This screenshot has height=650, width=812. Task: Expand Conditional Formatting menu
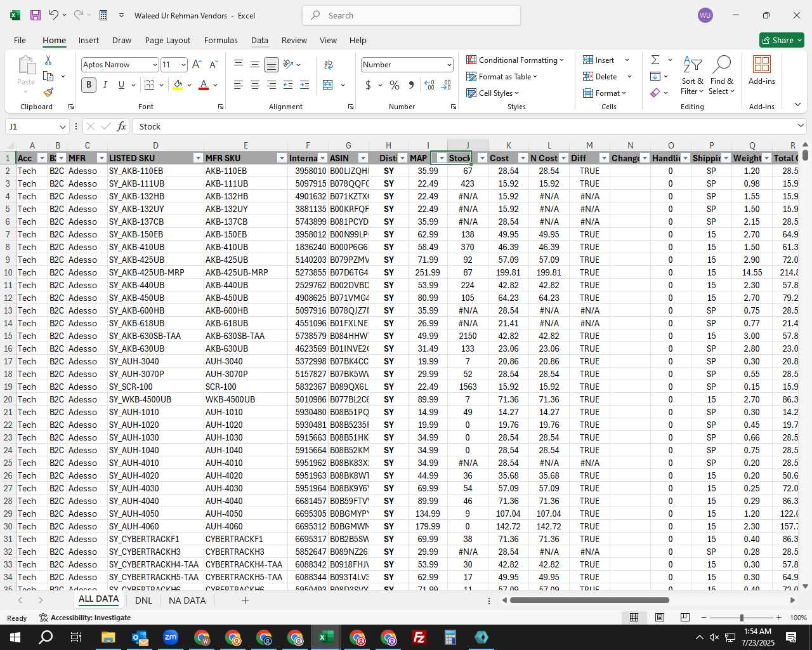[x=515, y=60]
